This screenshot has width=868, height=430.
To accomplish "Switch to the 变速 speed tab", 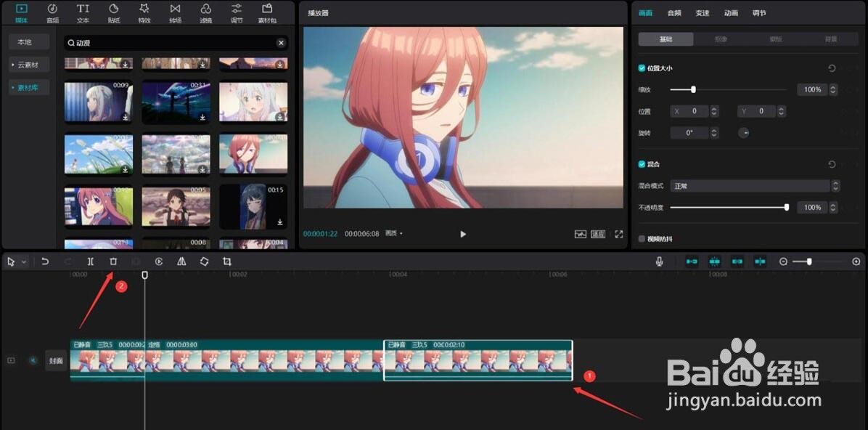I will coord(703,13).
